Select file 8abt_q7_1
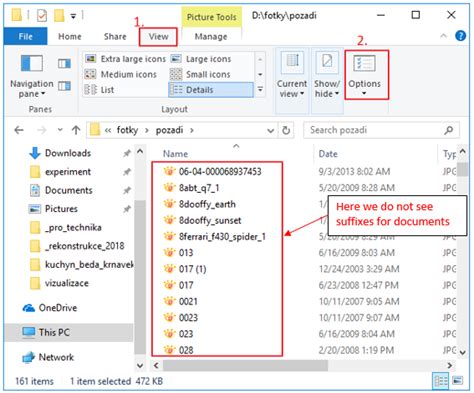Image resolution: width=474 pixels, height=393 pixels. click(199, 188)
